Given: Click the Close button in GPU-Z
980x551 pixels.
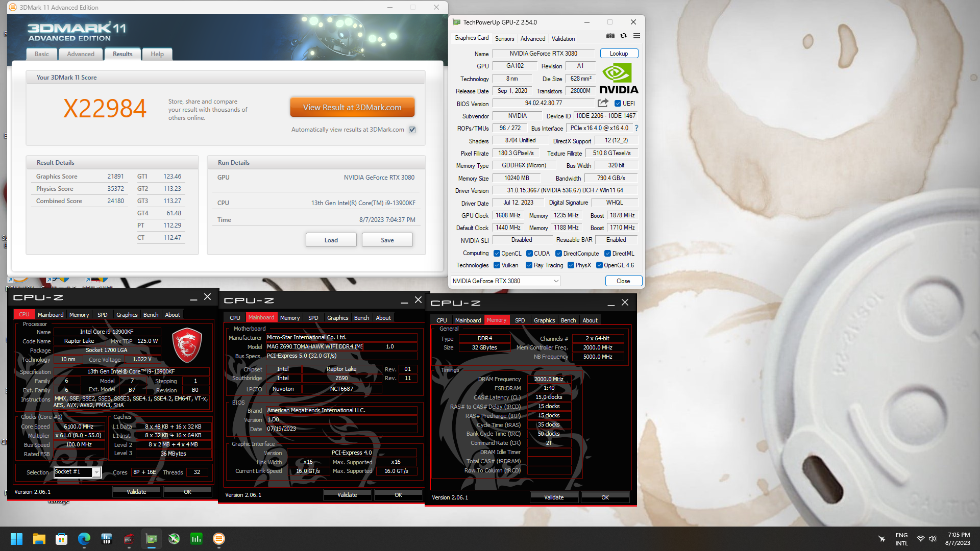Looking at the screenshot, I should tap(623, 281).
